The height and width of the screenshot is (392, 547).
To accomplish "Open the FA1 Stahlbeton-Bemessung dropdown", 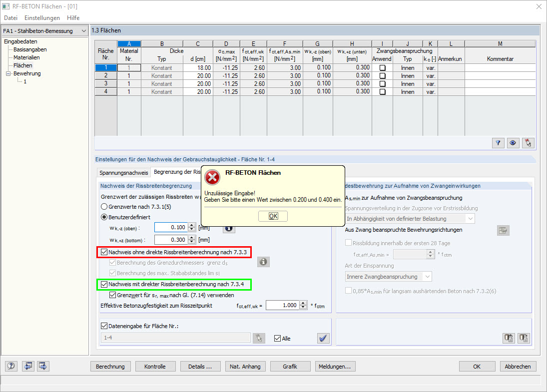I will tap(83, 31).
